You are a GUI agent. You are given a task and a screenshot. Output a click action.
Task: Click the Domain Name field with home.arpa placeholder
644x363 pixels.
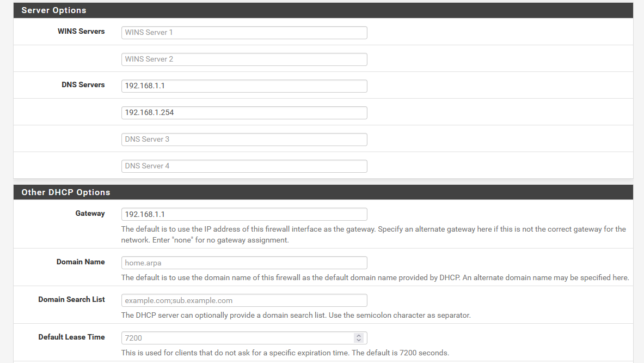click(x=244, y=263)
